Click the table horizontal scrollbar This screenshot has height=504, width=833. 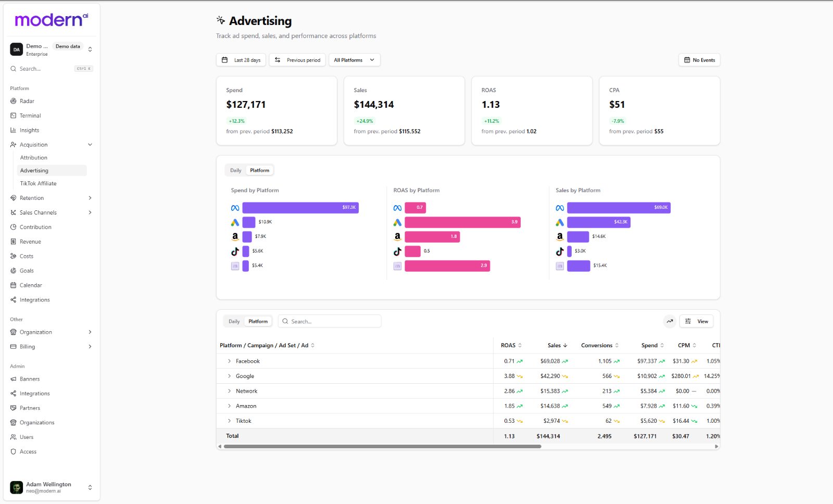pyautogui.click(x=383, y=446)
